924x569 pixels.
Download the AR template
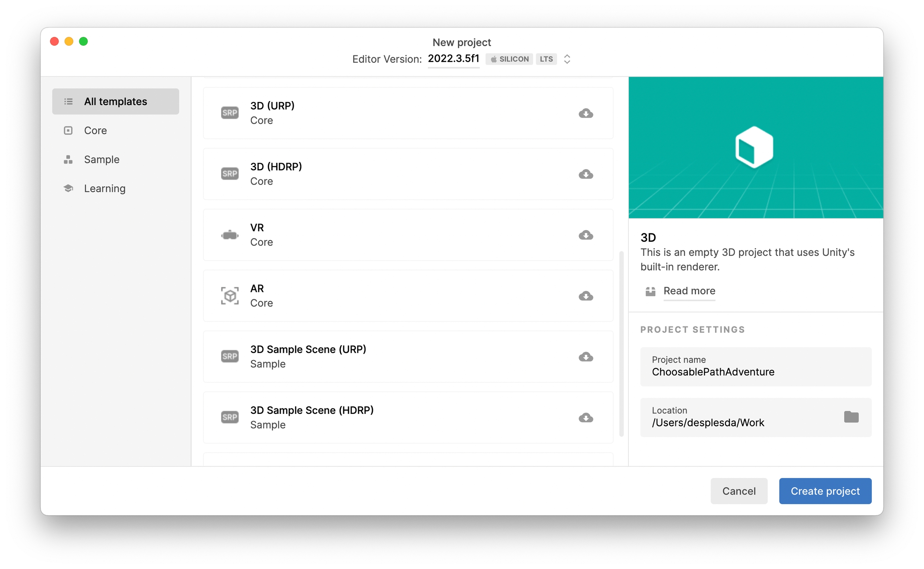pyautogui.click(x=586, y=296)
